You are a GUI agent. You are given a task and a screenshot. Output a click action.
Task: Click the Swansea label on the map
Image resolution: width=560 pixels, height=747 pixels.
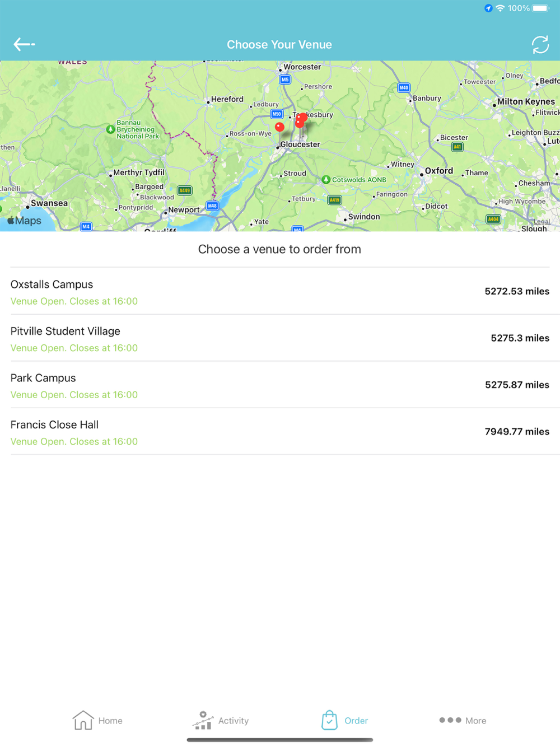(49, 203)
